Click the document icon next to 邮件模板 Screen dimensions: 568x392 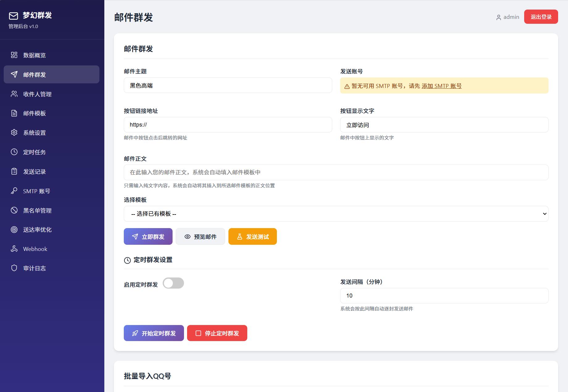[x=14, y=113]
